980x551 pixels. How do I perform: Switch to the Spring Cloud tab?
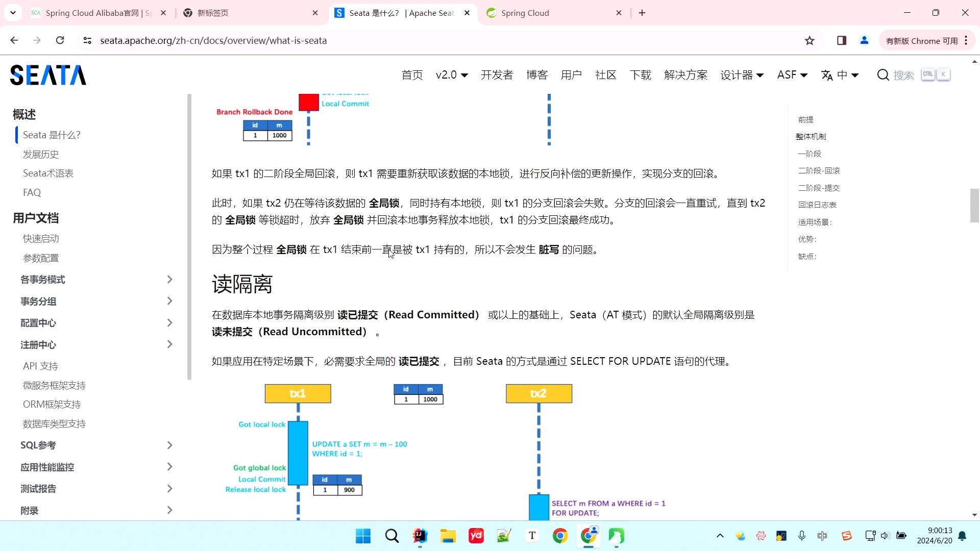coord(554,13)
